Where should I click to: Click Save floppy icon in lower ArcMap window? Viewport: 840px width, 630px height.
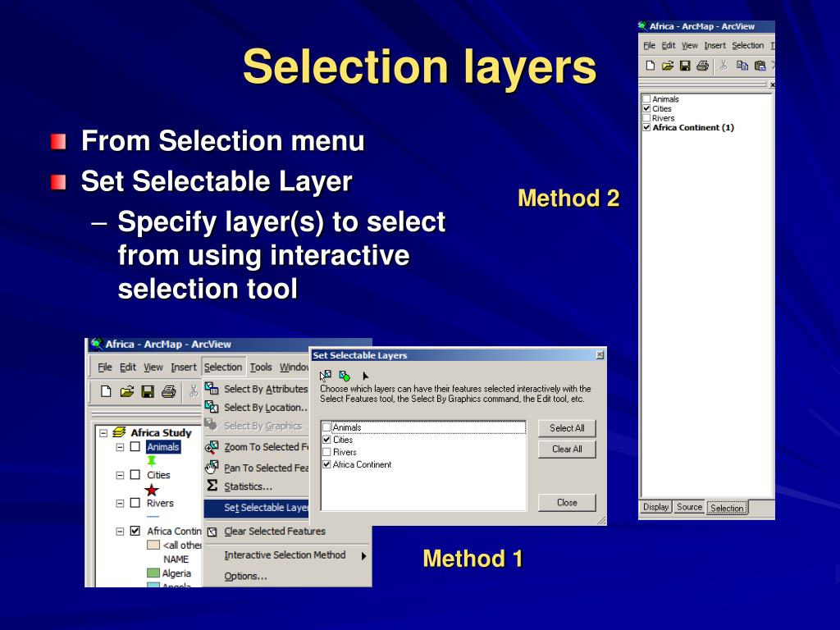tap(148, 392)
